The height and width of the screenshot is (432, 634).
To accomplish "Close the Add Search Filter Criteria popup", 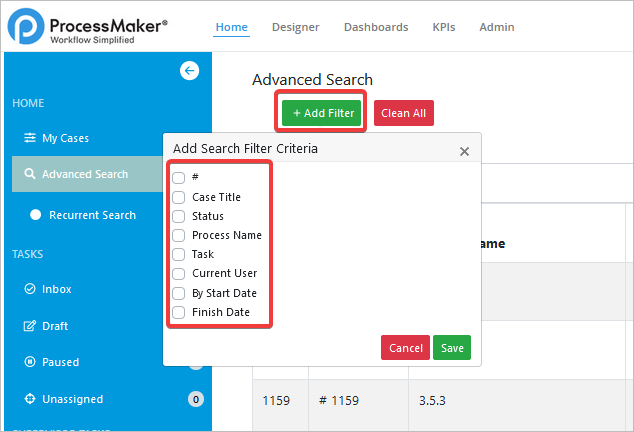I will 464,152.
